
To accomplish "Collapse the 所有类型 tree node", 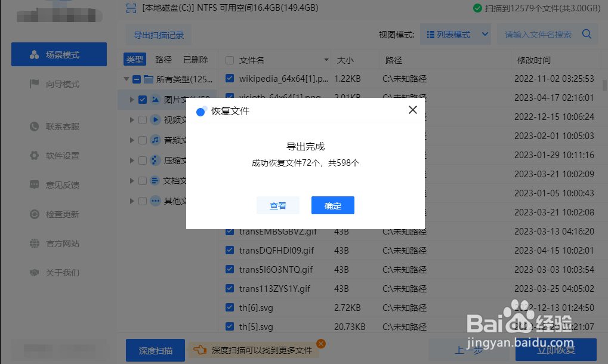I will pyautogui.click(x=126, y=78).
